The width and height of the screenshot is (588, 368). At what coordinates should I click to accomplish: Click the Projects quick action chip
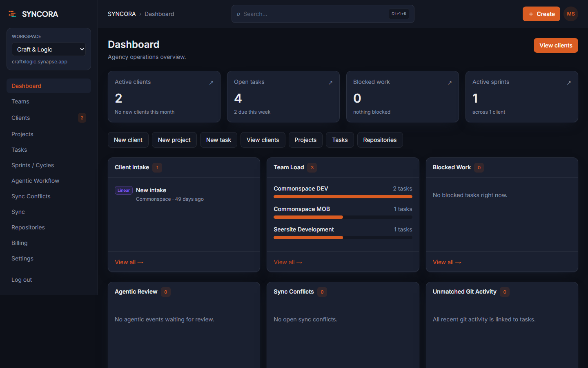coord(305,140)
